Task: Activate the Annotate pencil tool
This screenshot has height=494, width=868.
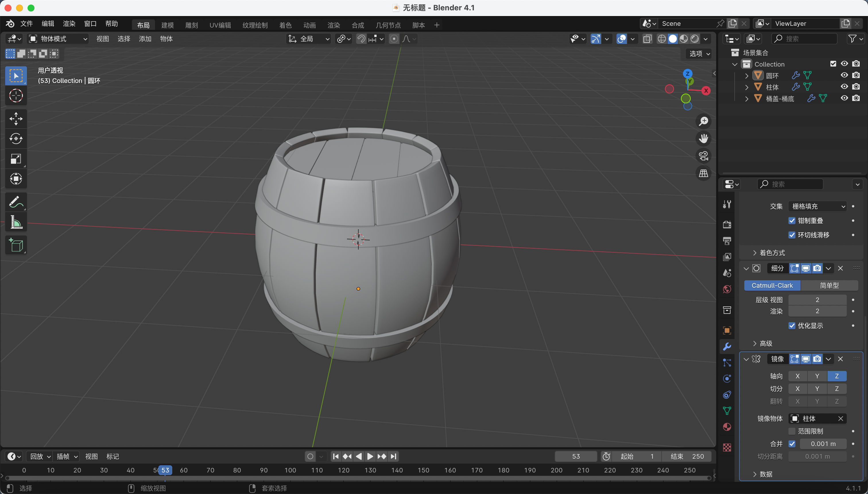Action: pyautogui.click(x=16, y=202)
